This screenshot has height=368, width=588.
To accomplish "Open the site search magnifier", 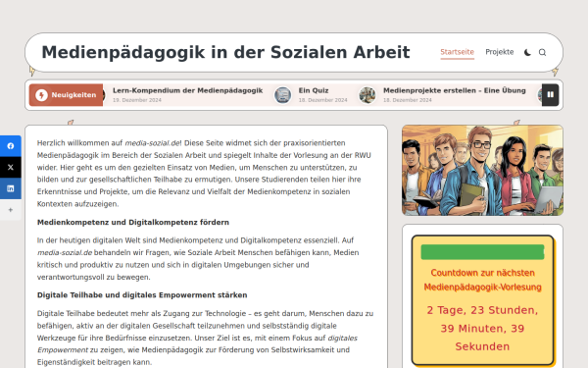I will point(542,52).
